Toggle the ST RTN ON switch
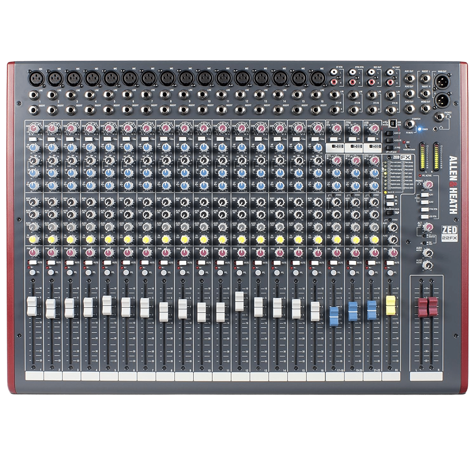 click(334, 139)
